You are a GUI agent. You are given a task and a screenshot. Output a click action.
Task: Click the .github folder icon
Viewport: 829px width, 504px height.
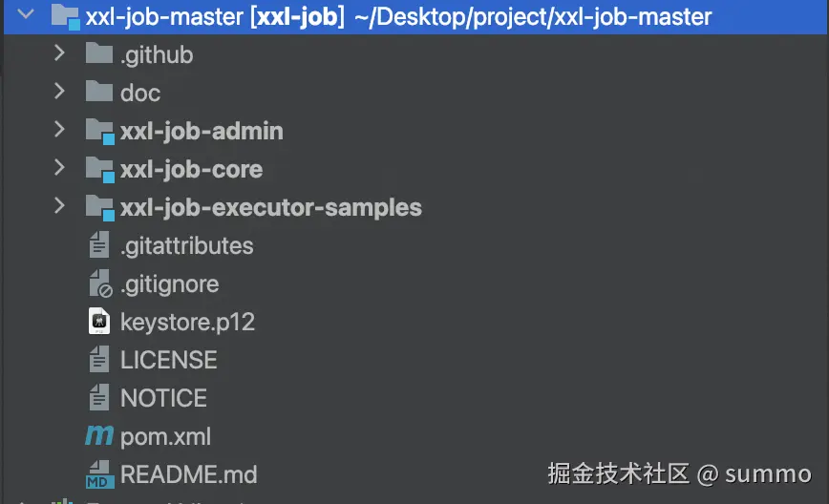pyautogui.click(x=99, y=54)
